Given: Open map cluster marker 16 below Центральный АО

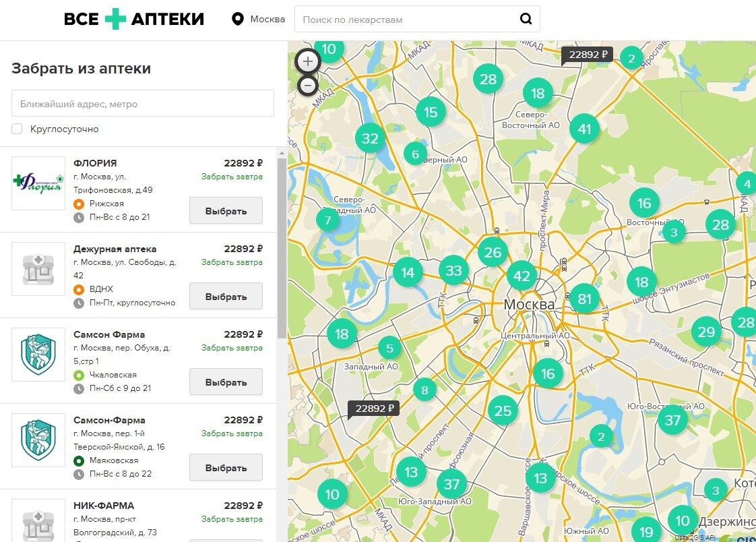Looking at the screenshot, I should pyautogui.click(x=548, y=373).
